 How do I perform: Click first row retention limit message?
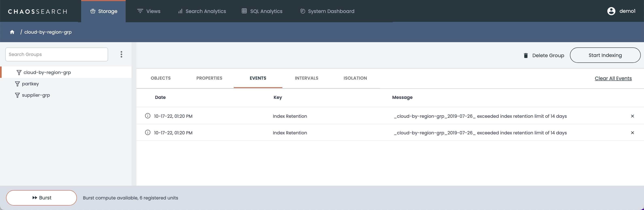click(480, 116)
